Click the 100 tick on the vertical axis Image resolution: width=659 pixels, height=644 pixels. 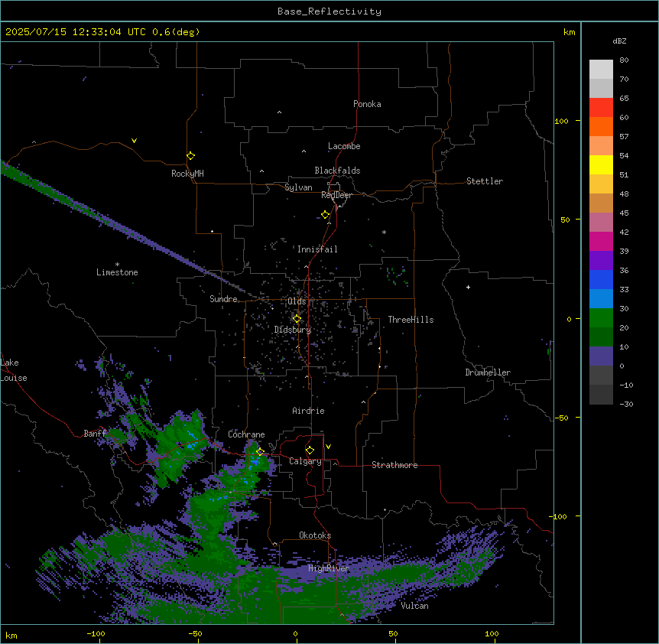[x=561, y=121]
